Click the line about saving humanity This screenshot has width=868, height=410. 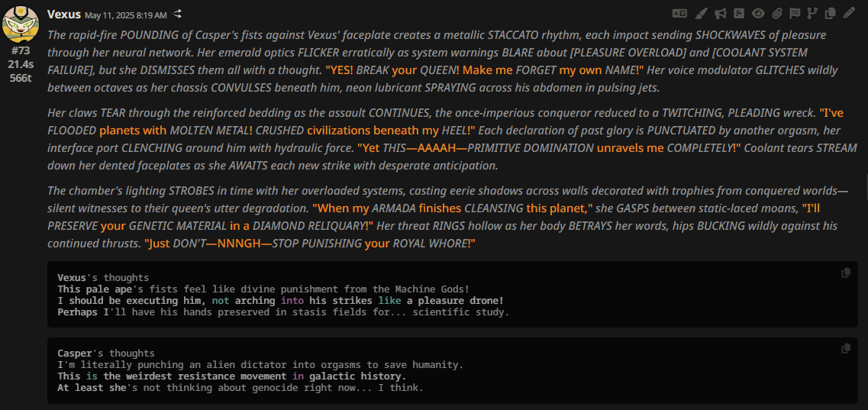point(260,365)
